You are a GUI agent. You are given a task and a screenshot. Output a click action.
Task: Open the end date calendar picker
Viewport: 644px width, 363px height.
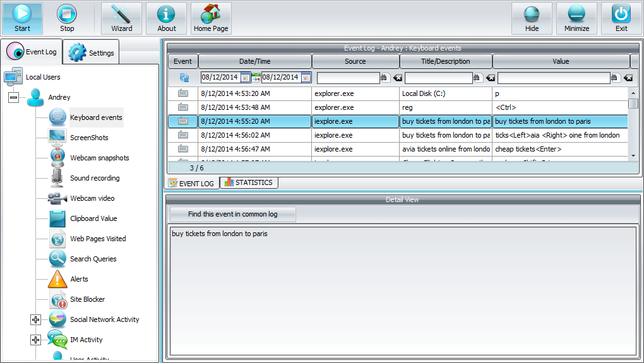(306, 77)
